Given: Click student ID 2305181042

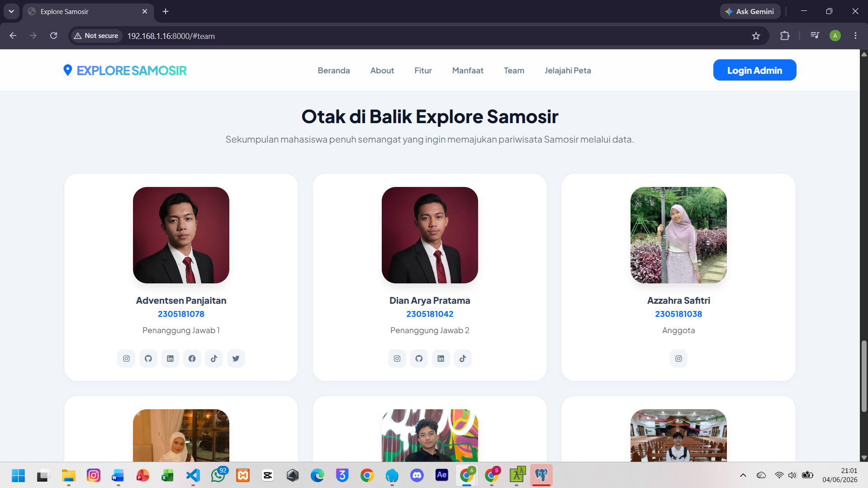Looking at the screenshot, I should coord(430,314).
